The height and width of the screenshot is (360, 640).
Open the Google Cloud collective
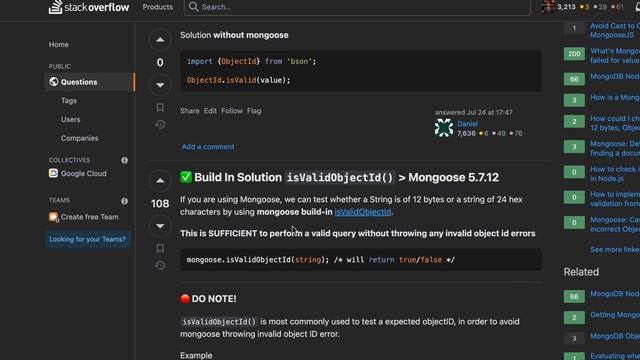(x=84, y=173)
